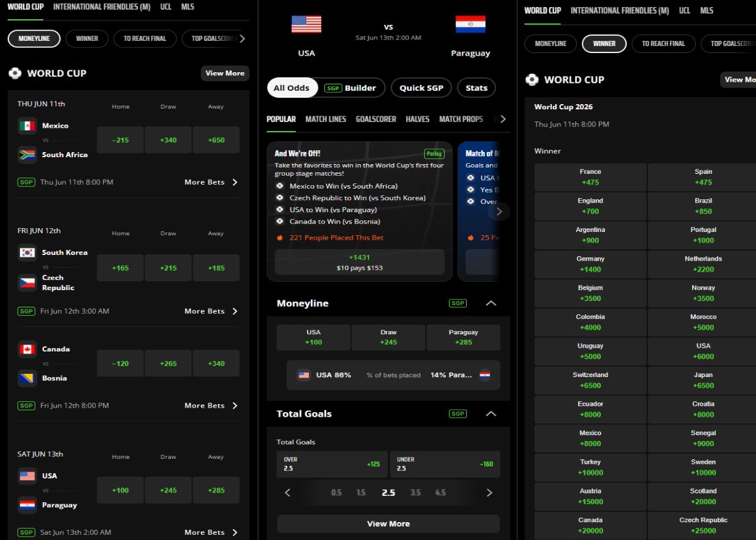Click the fire icon beside 221 People Placed

tap(280, 238)
